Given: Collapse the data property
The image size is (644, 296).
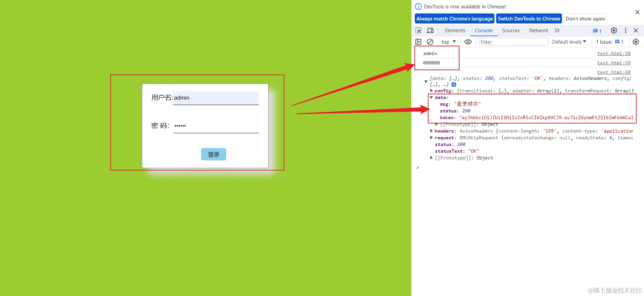Looking at the screenshot, I should (431, 97).
